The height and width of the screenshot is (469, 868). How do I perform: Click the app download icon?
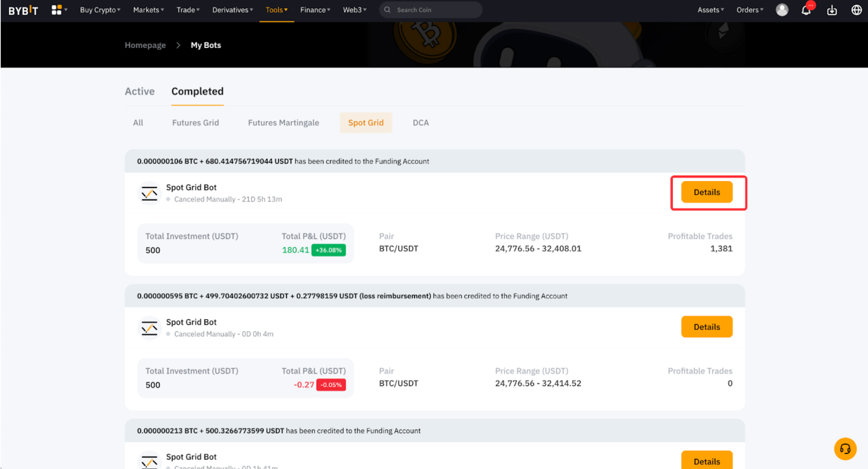coord(832,10)
